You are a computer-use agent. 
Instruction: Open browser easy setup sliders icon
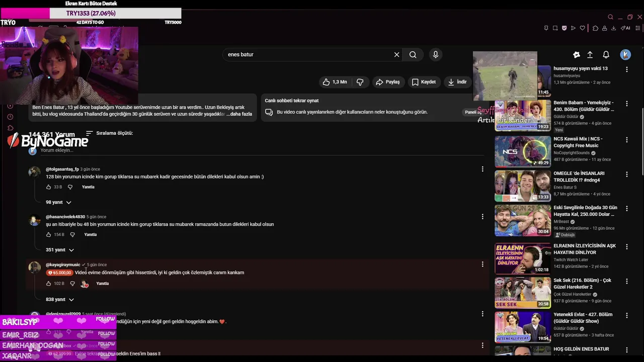click(637, 28)
